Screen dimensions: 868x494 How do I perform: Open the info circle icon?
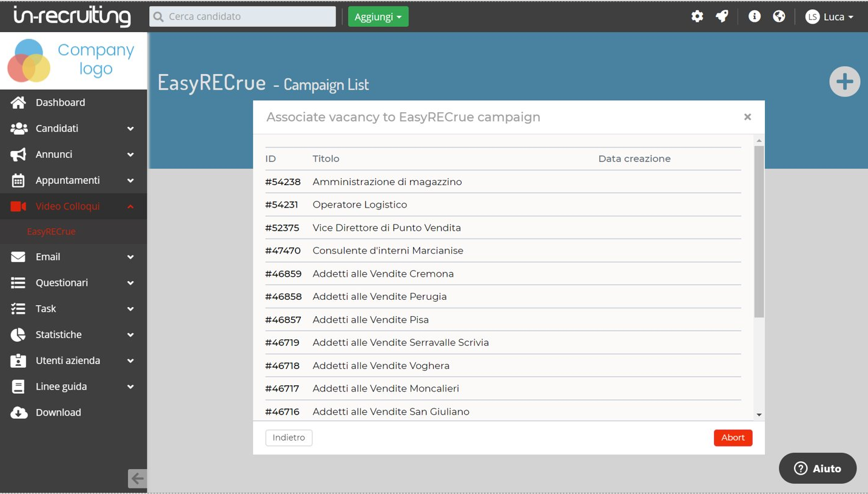pyautogui.click(x=755, y=16)
